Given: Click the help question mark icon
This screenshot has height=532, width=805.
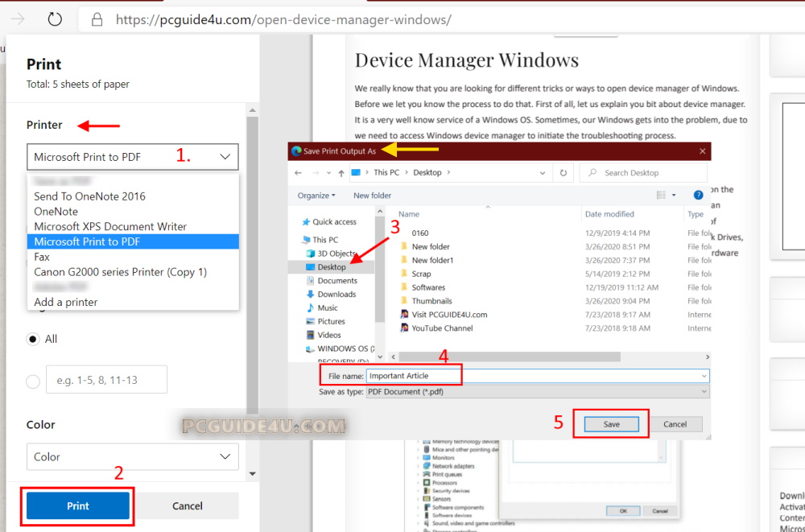Looking at the screenshot, I should [x=698, y=195].
